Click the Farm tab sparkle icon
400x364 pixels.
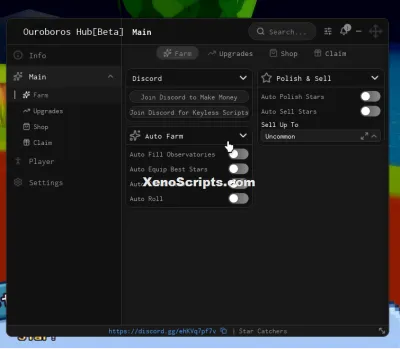[x=167, y=53]
